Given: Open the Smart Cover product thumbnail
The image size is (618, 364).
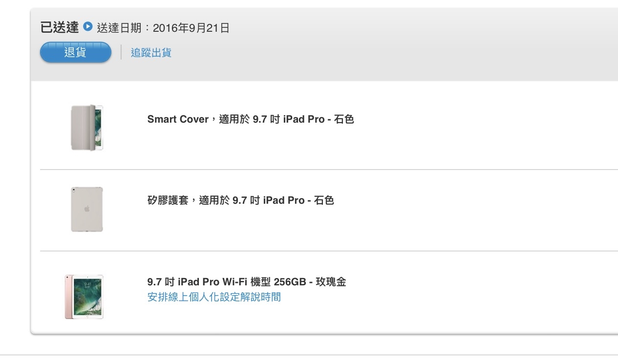Looking at the screenshot, I should pos(87,128).
